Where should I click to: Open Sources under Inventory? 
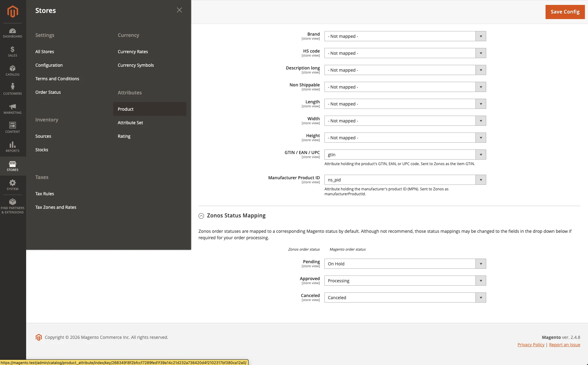(x=43, y=136)
